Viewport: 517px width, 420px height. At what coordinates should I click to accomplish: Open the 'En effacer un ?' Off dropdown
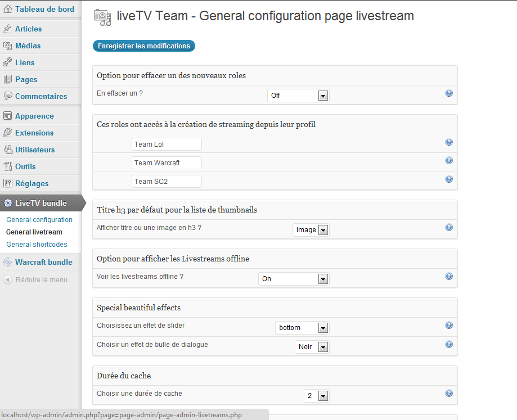(298, 96)
